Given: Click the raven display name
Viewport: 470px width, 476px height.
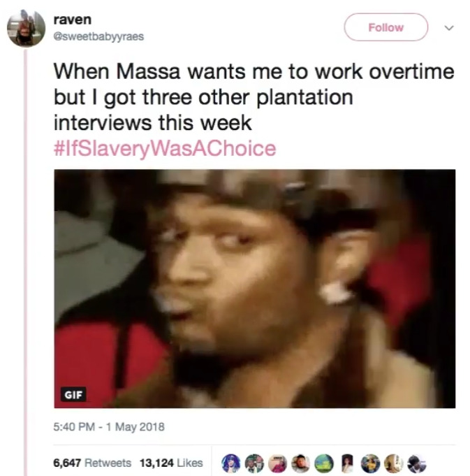Looking at the screenshot, I should (73, 20).
